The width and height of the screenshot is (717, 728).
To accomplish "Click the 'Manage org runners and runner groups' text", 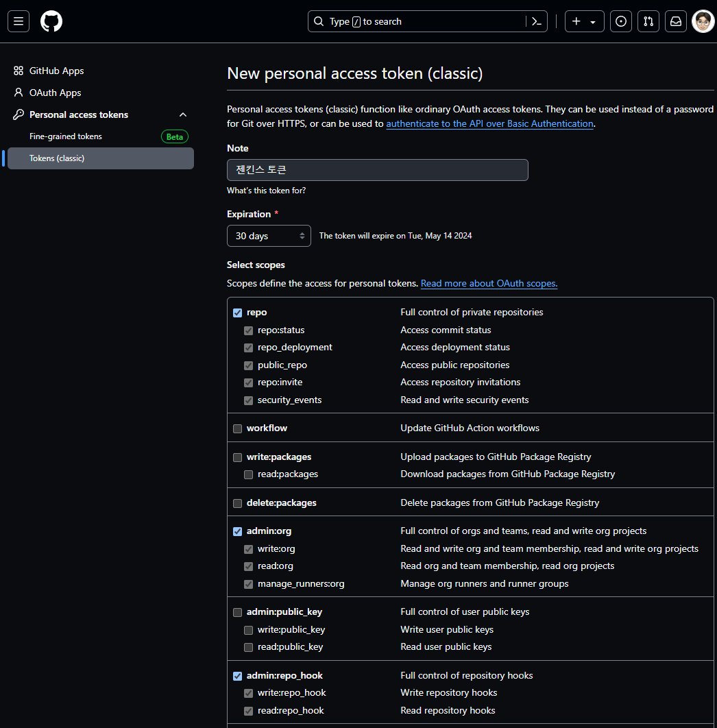I will point(485,583).
